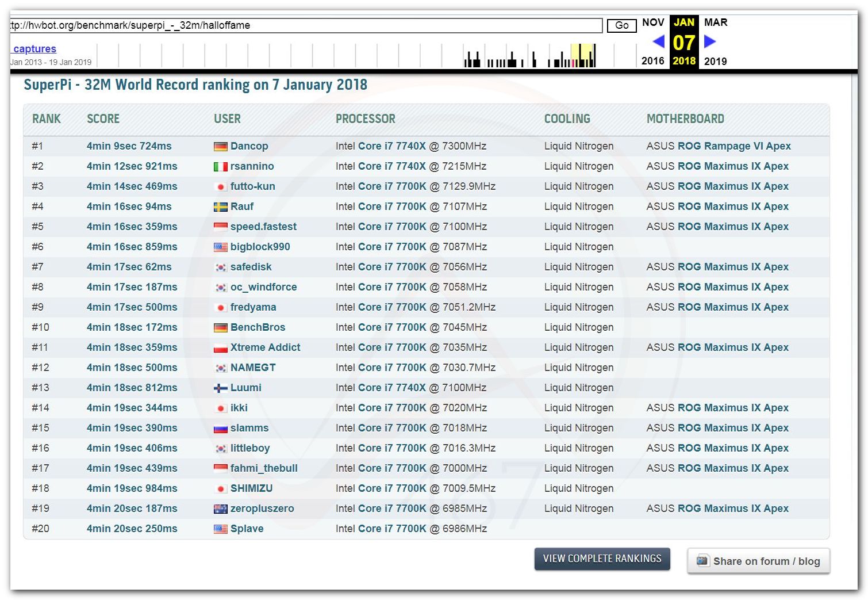Open score 4min 12sec 921ms
The width and height of the screenshot is (868, 600).
click(x=132, y=166)
